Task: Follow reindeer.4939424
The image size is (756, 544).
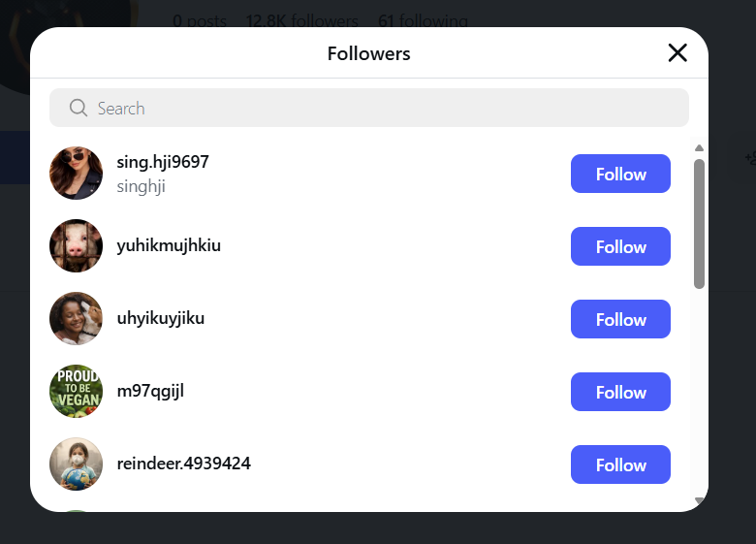Action: [620, 464]
